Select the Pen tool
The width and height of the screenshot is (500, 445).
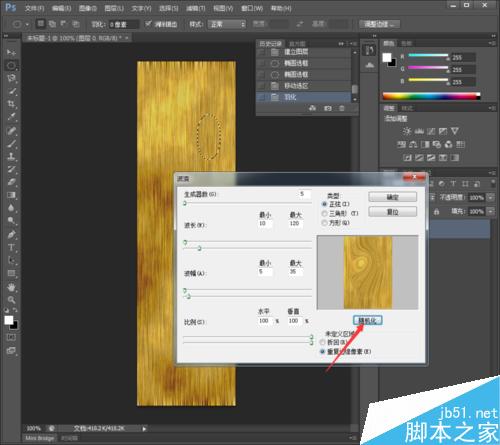pos(11,235)
